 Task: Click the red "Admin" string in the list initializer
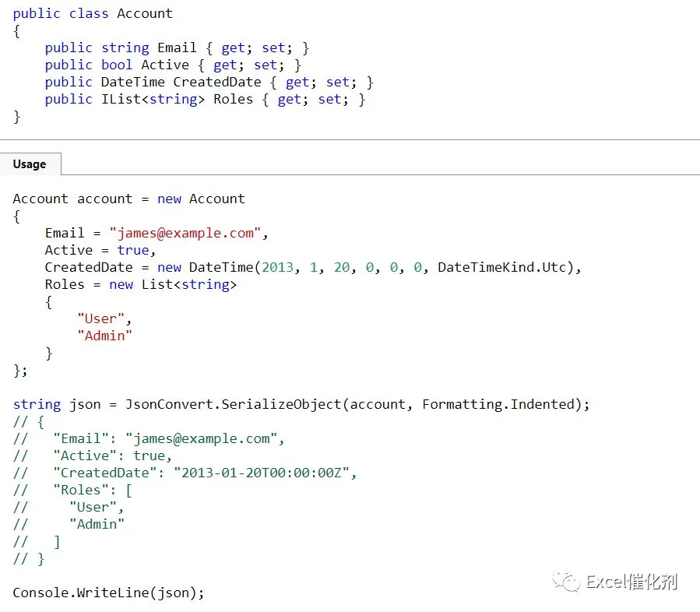[x=104, y=336]
